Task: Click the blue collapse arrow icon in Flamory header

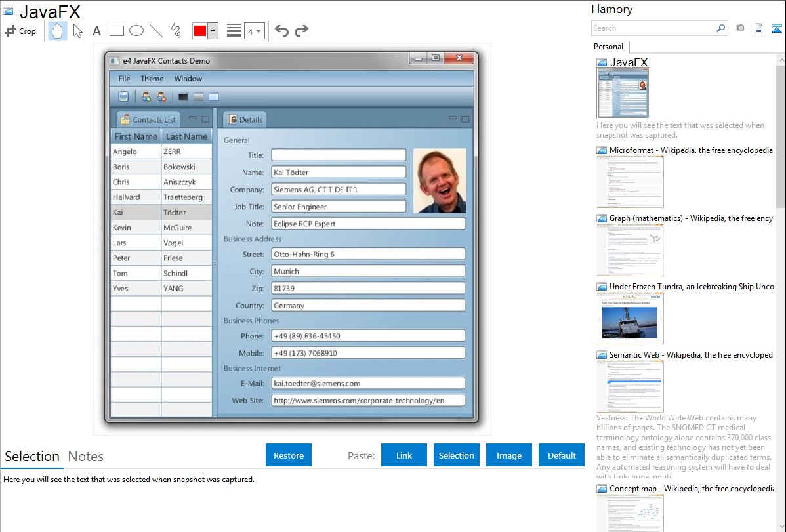Action: pyautogui.click(x=776, y=28)
